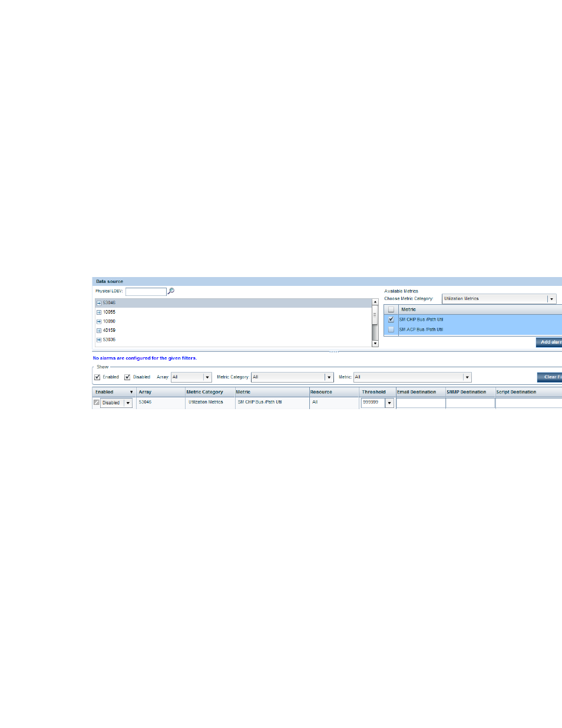Click the Email Destination column header
This screenshot has height=728, width=562.
421,392
